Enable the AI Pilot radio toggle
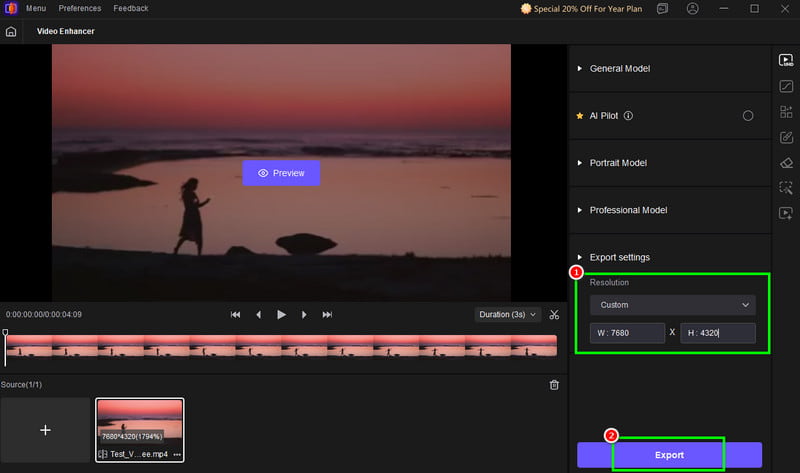The height and width of the screenshot is (473, 800). (x=748, y=116)
